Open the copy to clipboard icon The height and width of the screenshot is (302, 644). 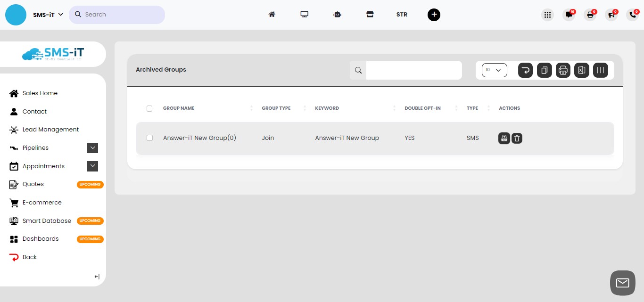(544, 70)
